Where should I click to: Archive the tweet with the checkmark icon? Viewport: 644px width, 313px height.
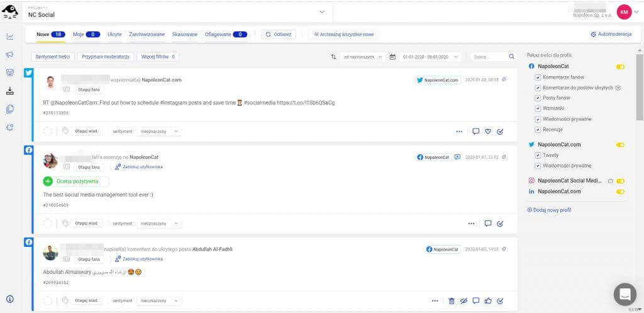click(500, 132)
